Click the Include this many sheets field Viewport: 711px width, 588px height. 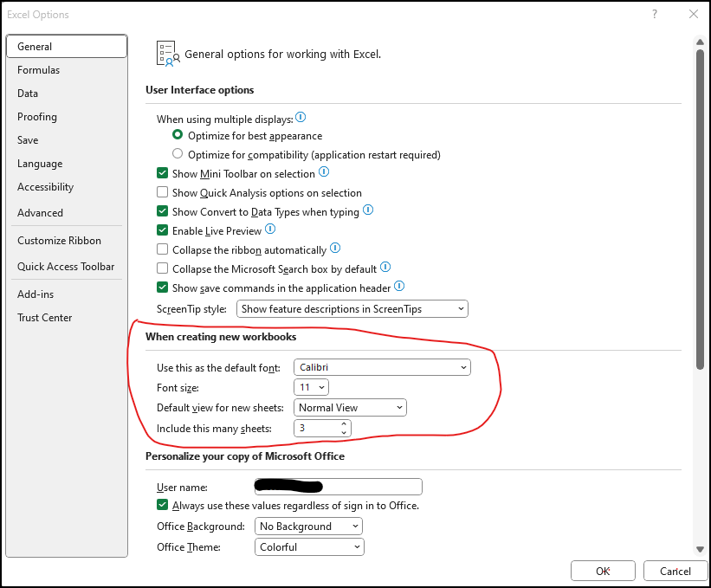point(322,428)
